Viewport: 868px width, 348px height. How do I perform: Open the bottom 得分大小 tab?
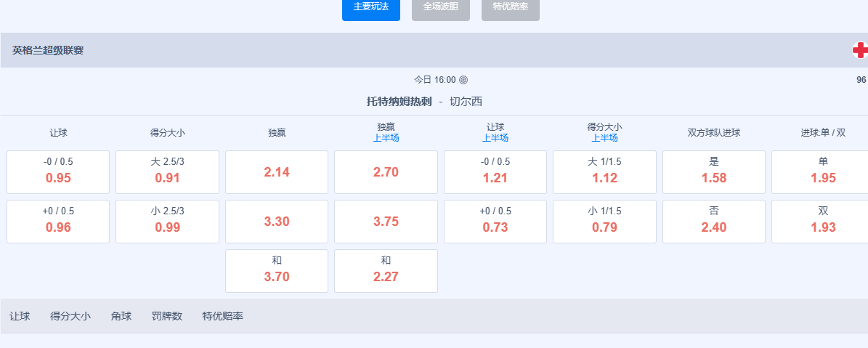[x=70, y=317]
